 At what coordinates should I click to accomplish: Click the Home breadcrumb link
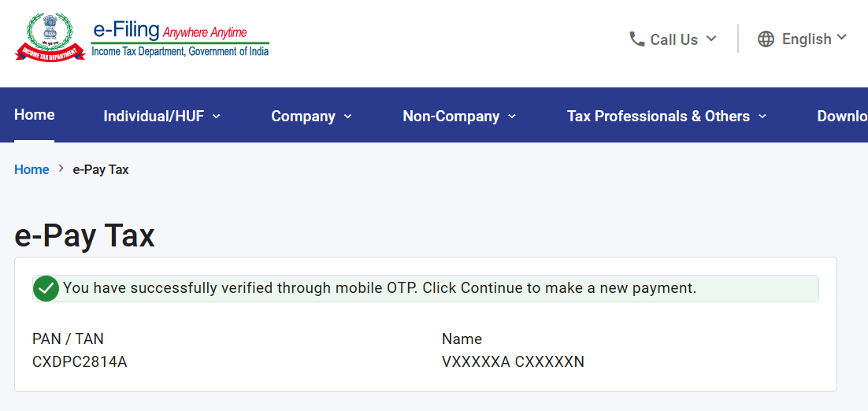(32, 170)
